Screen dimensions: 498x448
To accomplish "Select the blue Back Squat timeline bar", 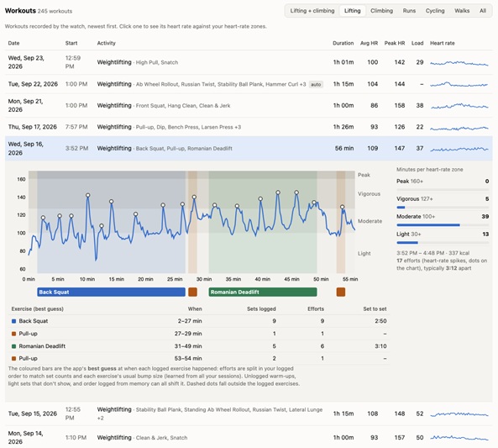I will [111, 292].
